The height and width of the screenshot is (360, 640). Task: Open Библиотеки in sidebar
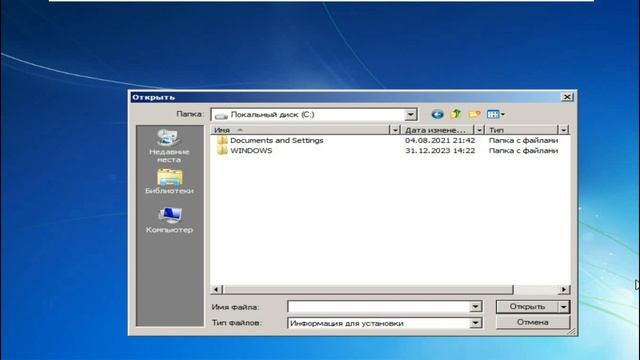[x=169, y=182]
